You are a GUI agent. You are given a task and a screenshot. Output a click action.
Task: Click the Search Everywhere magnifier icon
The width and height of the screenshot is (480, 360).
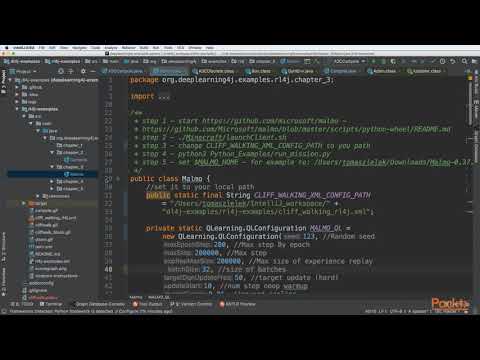click(x=464, y=61)
